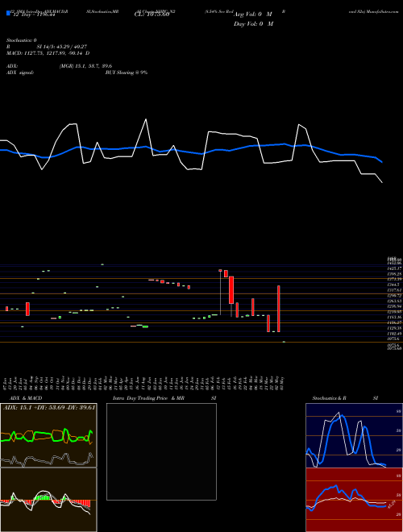Click the 'BUY Slowing @ 9%' signal text
The image size is (403, 532).
click(127, 73)
